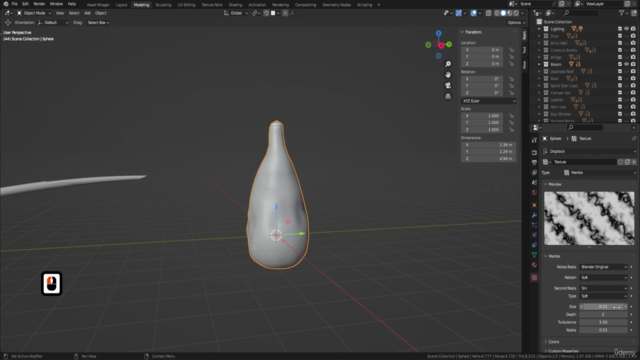Screen dimensions: 640x360
Task: Uncheck the Door collection exclude checkbox
Action: [x=620, y=36]
